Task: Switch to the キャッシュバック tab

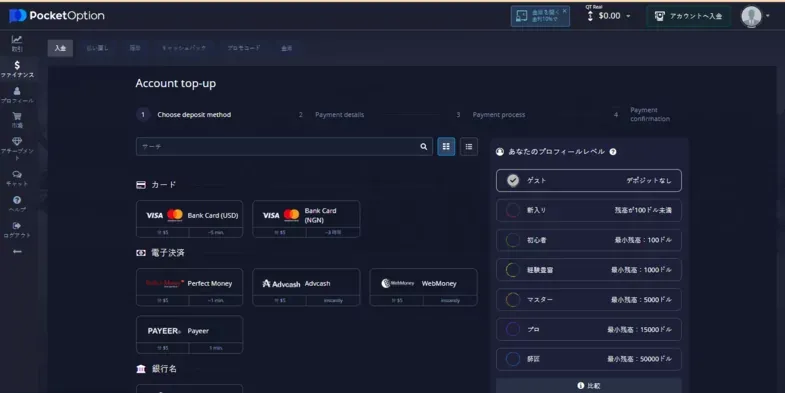Action: click(x=184, y=48)
